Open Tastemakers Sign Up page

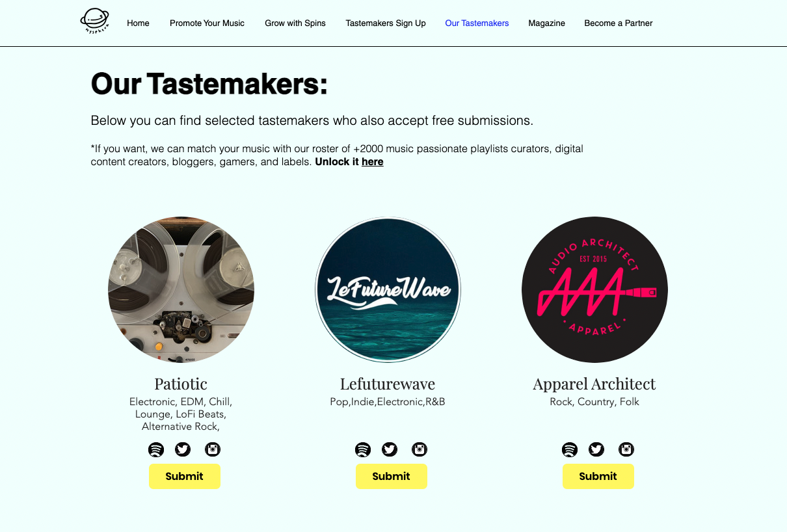pyautogui.click(x=386, y=23)
